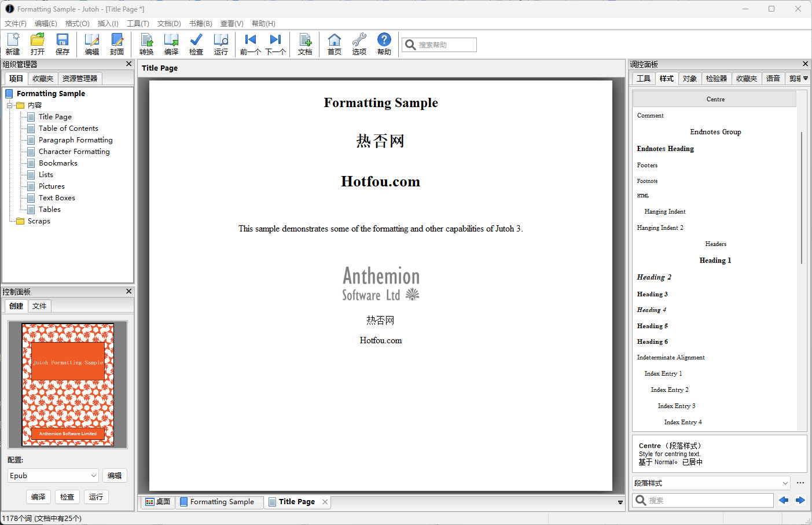Select the Scraps folder
This screenshot has height=525, width=812.
click(39, 221)
